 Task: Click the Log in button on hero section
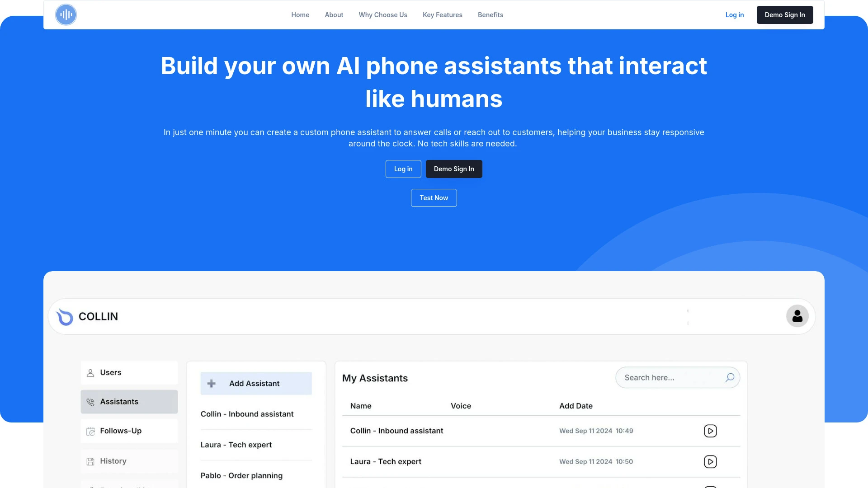click(403, 169)
